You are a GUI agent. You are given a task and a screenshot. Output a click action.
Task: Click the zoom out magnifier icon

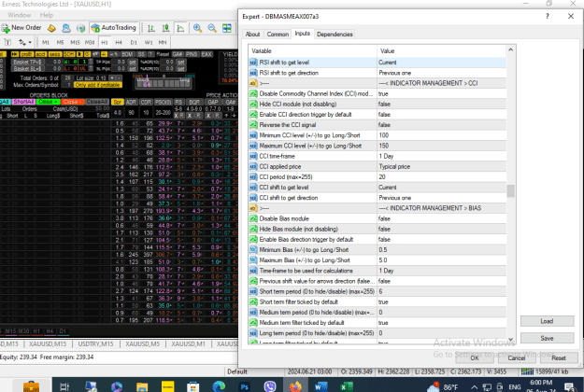[x=212, y=28]
